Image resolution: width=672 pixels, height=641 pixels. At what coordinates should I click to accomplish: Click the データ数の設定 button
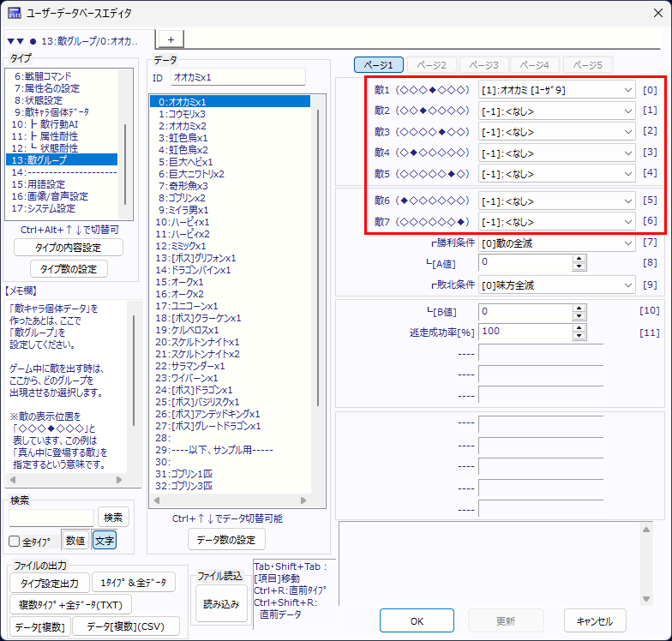pos(226,539)
